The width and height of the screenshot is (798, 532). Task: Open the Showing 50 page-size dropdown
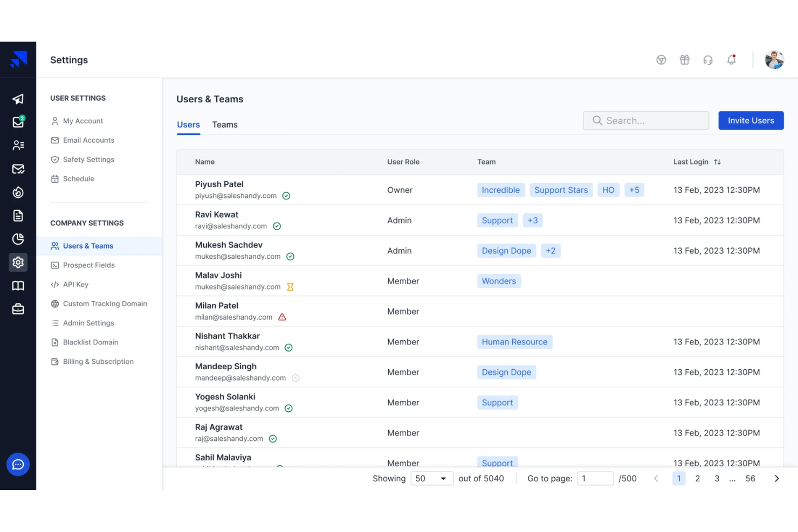[431, 478]
